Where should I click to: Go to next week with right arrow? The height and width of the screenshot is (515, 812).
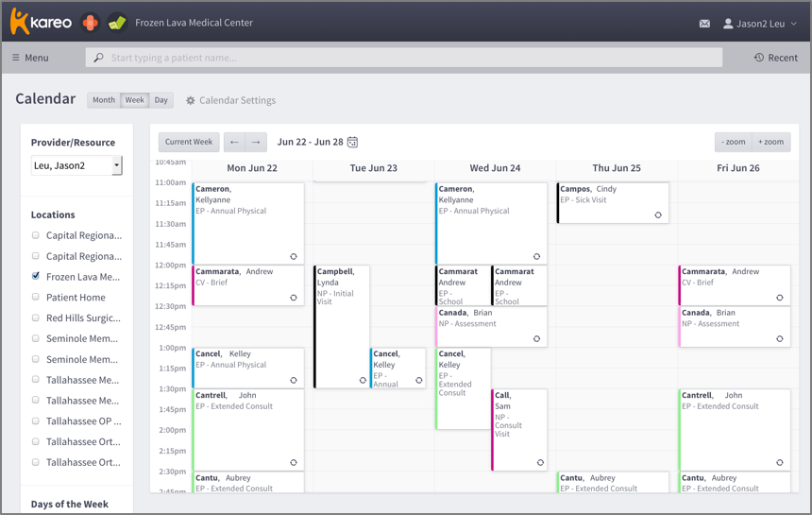[256, 142]
